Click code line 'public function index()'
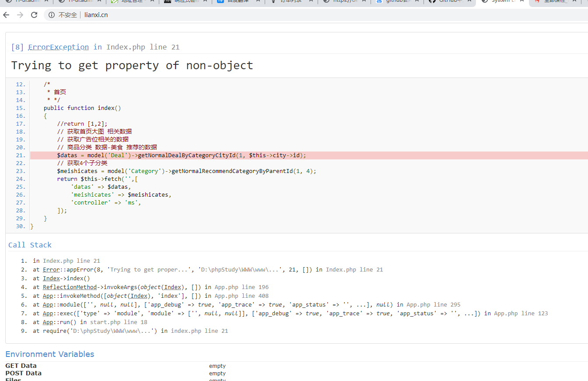 click(x=82, y=108)
